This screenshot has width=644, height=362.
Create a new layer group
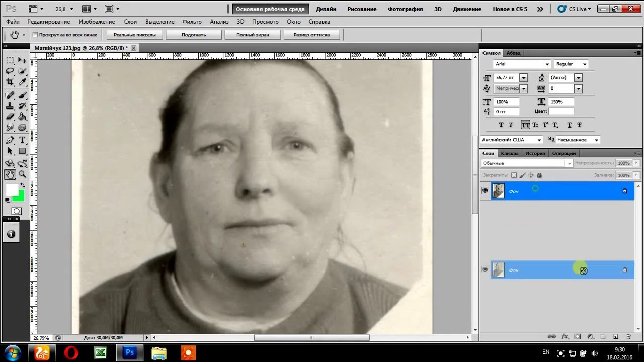[603, 336]
